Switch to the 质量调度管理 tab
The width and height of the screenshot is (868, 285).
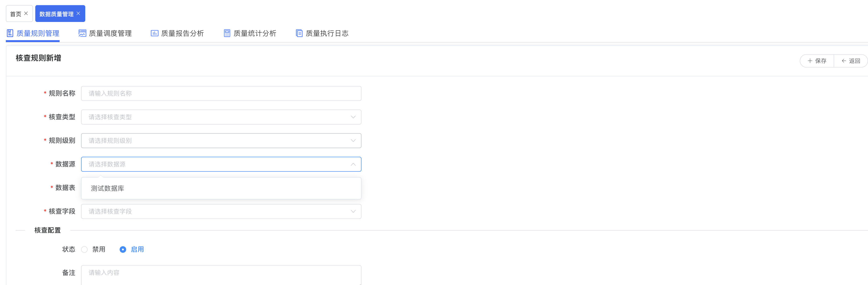(110, 33)
